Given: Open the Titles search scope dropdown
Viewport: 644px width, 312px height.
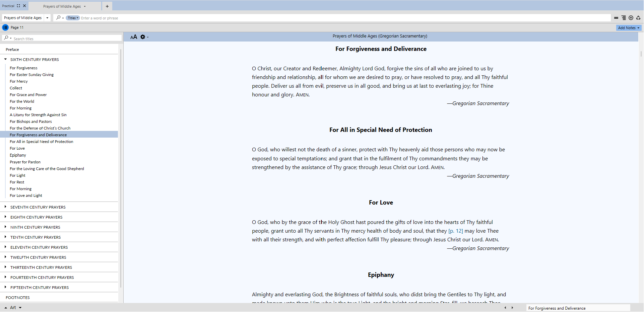Looking at the screenshot, I should (73, 18).
